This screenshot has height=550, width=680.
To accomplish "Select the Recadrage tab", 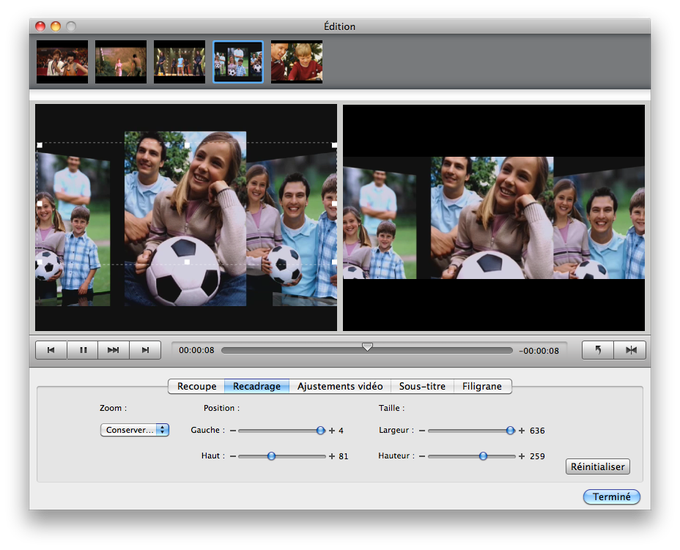I will 257,386.
